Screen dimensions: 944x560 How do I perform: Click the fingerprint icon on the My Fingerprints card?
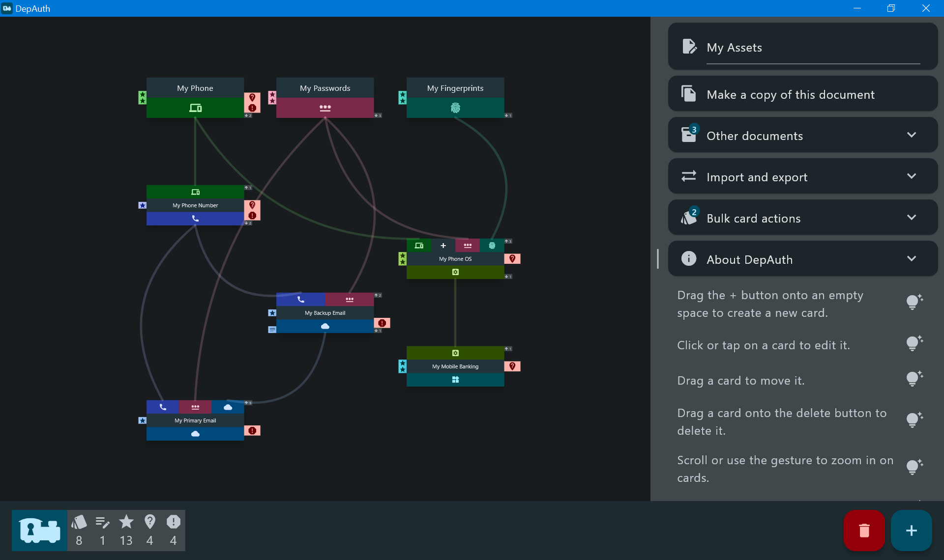(x=455, y=108)
